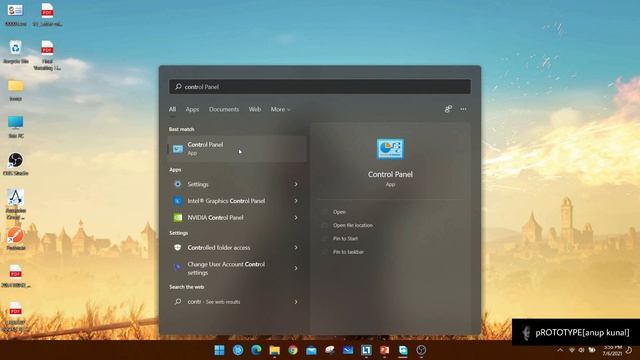The image size is (640, 360).
Task: Switch to the All search filter tab
Action: pos(172,109)
